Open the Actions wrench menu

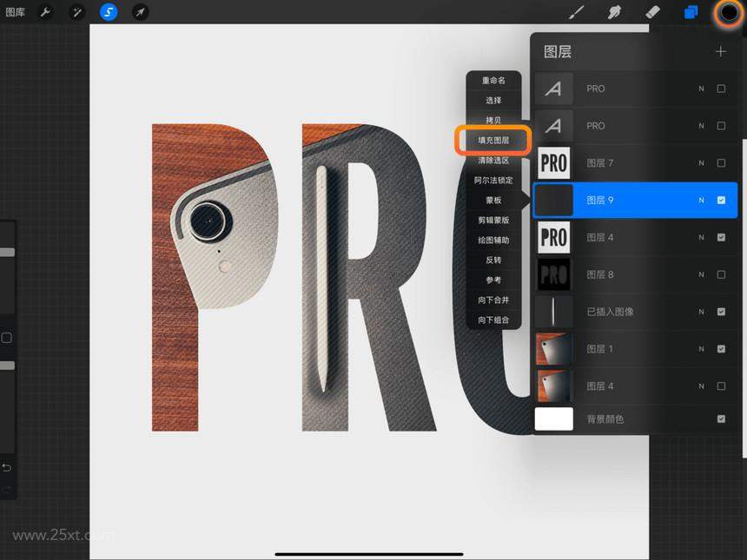tap(45, 12)
